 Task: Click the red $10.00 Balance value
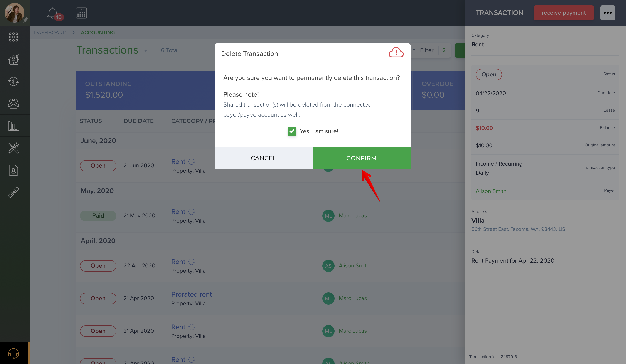[484, 128]
